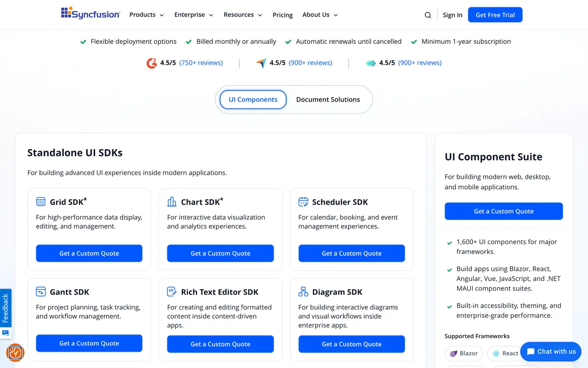Click the Automatic renewals until cancelled text
Viewport: 588px width, 368px height.
point(349,41)
